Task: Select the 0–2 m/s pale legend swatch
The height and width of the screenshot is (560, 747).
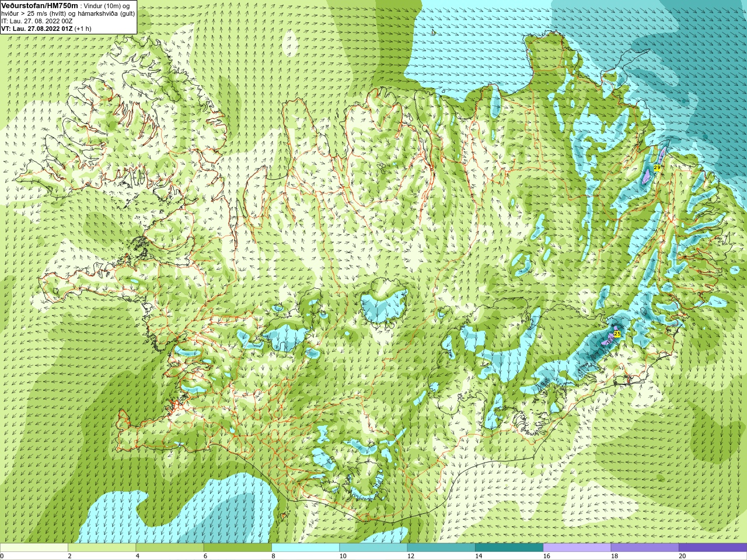Action: (34, 547)
